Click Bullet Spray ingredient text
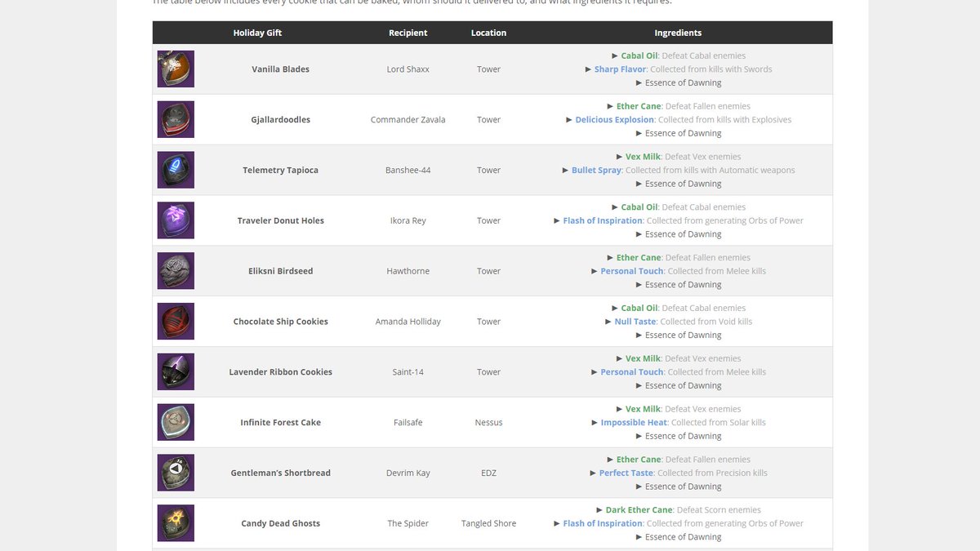 coord(596,171)
